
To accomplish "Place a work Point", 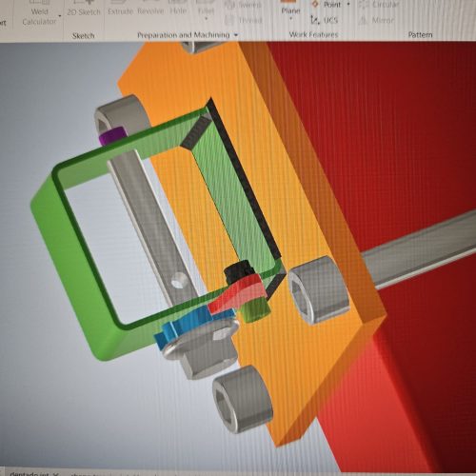I will click(x=327, y=5).
